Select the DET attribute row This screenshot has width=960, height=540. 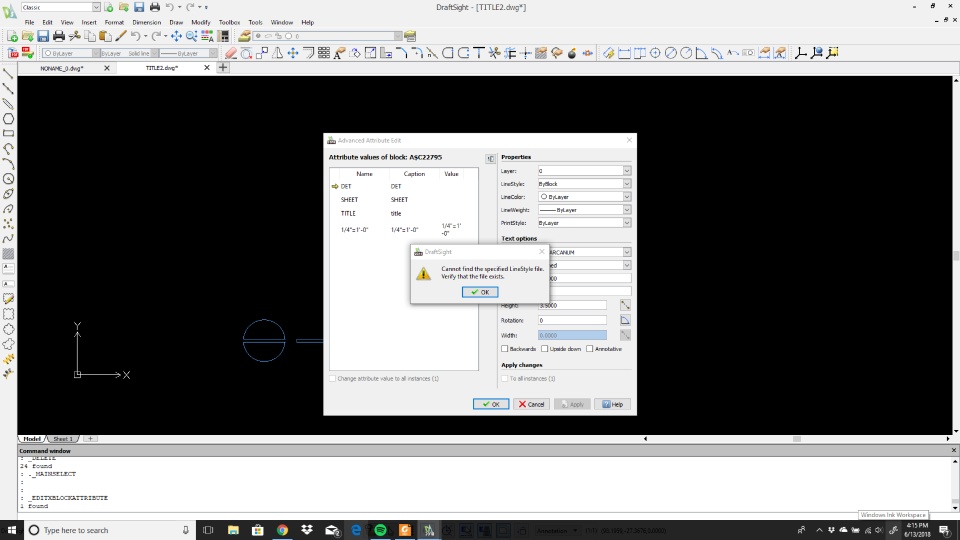coord(403,186)
